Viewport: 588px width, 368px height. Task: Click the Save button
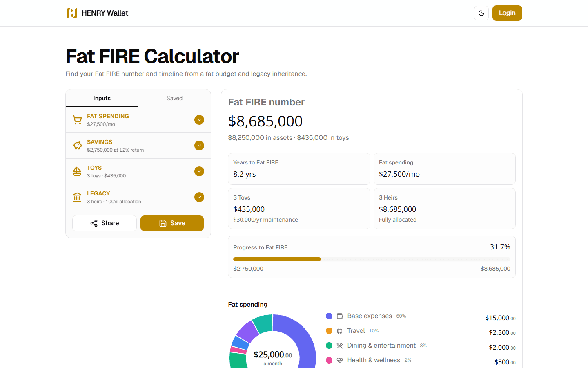tap(172, 223)
